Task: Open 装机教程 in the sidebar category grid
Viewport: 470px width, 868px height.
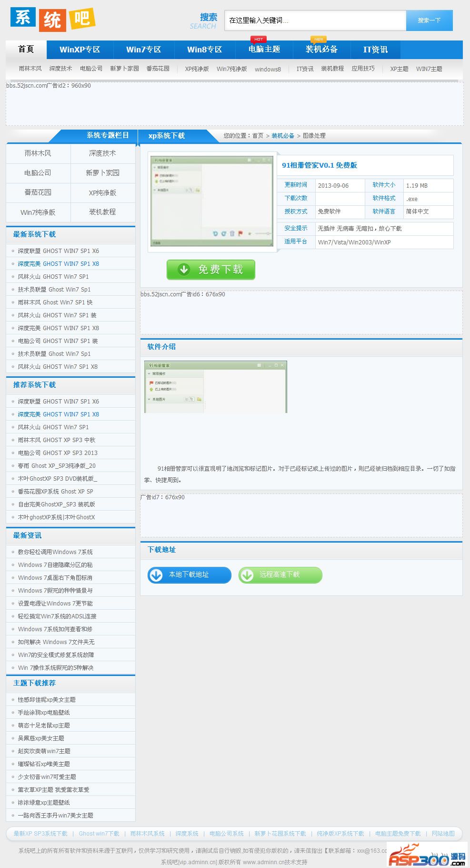Action: click(x=103, y=212)
